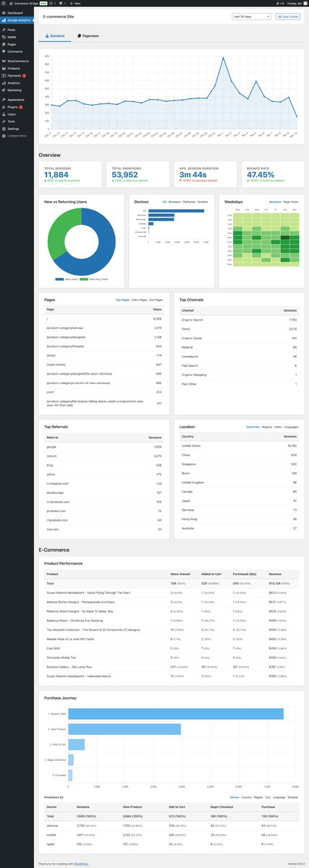The image size is (309, 868).
Task: Open the Last 30 days date range dropdown
Action: (x=251, y=15)
